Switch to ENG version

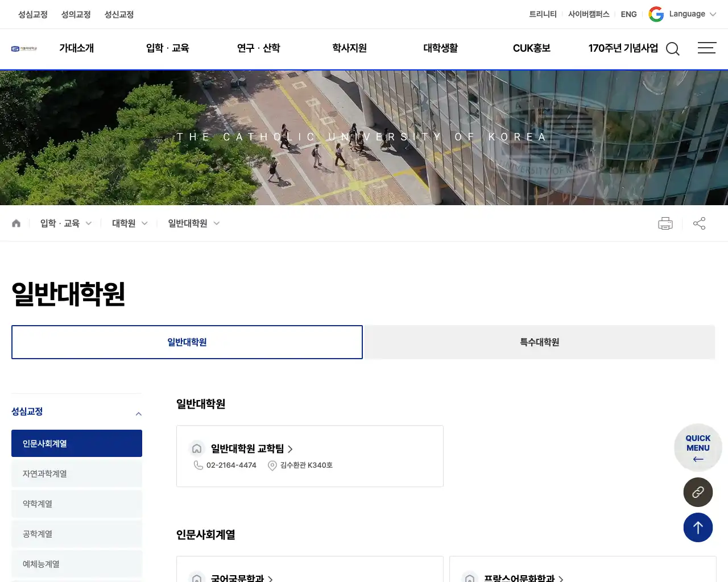(628, 14)
